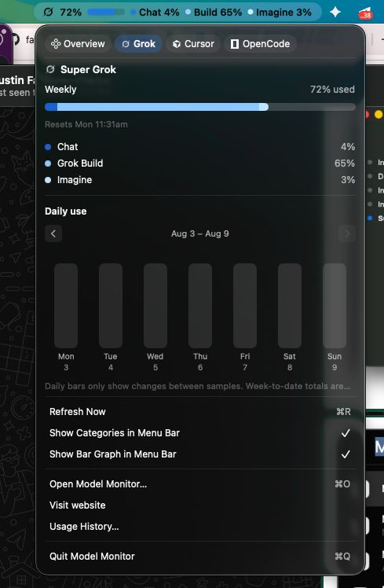Image resolution: width=384 pixels, height=588 pixels.
Task: Click the Saturday 8 daily bar
Action: click(290, 306)
